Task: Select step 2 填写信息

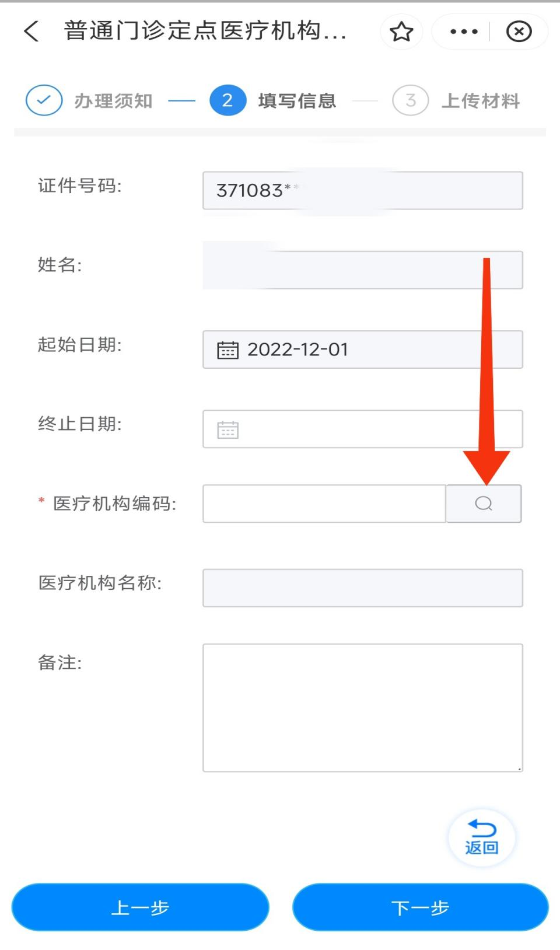Action: tap(228, 100)
